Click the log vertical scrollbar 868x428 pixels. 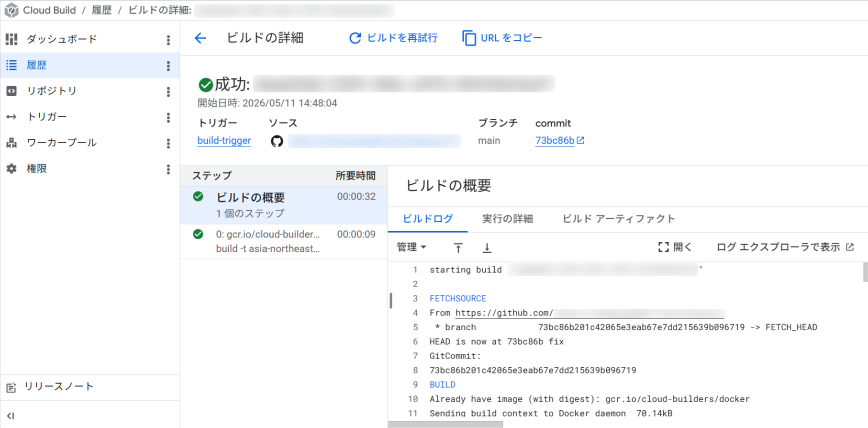865,272
